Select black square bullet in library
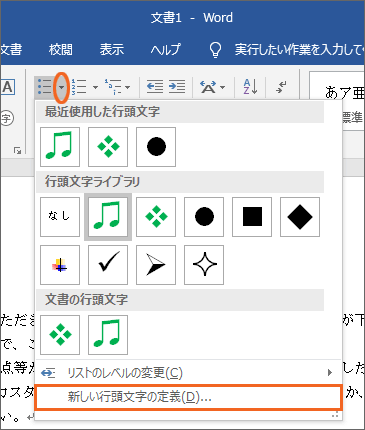 pos(252,217)
